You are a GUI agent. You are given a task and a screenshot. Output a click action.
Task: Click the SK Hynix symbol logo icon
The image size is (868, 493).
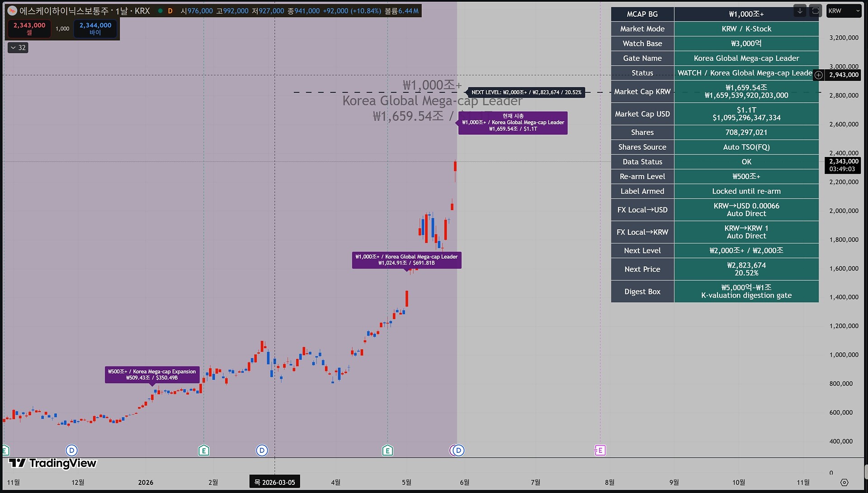click(x=12, y=11)
